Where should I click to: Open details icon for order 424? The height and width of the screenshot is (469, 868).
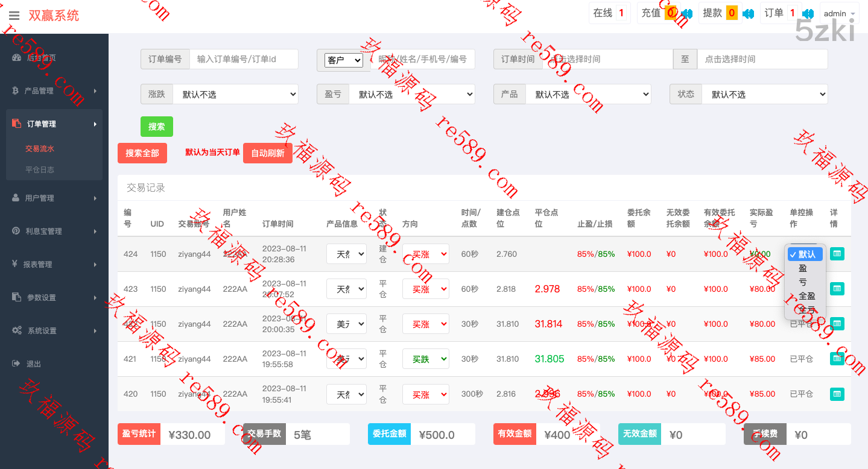pyautogui.click(x=837, y=254)
